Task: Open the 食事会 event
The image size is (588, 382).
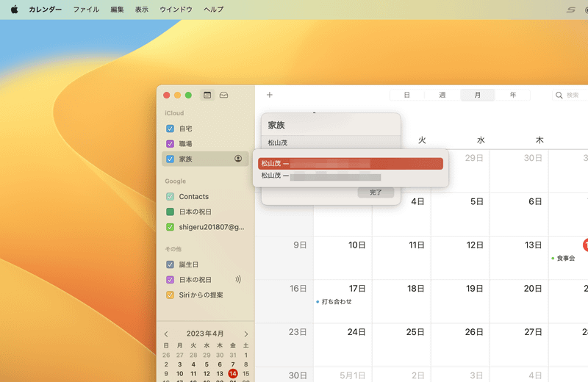Action: point(563,258)
